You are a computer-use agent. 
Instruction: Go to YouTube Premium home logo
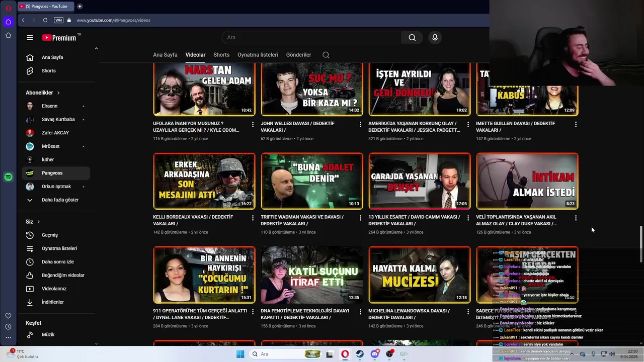(59, 38)
